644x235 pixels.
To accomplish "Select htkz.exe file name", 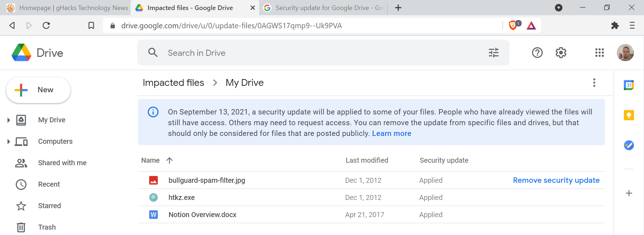I will click(x=182, y=197).
